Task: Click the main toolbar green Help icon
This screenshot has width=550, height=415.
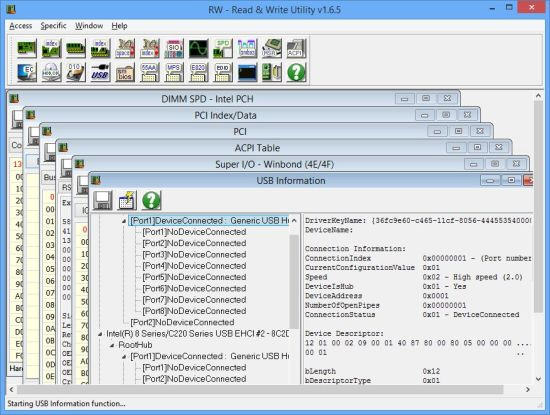Action: pyautogui.click(x=296, y=72)
